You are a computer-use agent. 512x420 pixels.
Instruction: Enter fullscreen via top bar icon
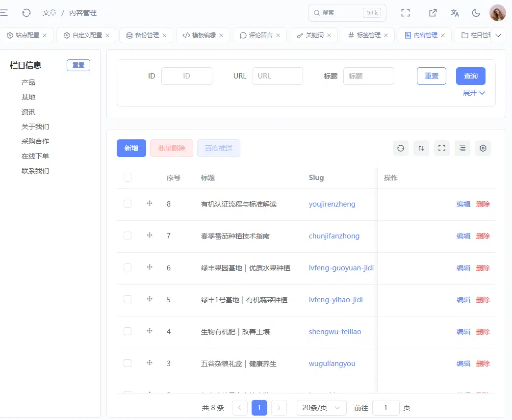tap(406, 13)
